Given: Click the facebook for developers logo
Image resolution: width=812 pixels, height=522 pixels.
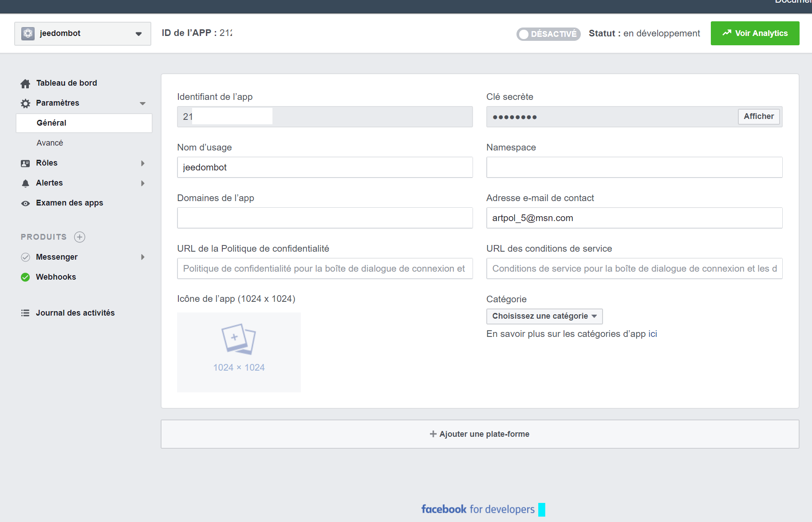Looking at the screenshot, I should (478, 509).
